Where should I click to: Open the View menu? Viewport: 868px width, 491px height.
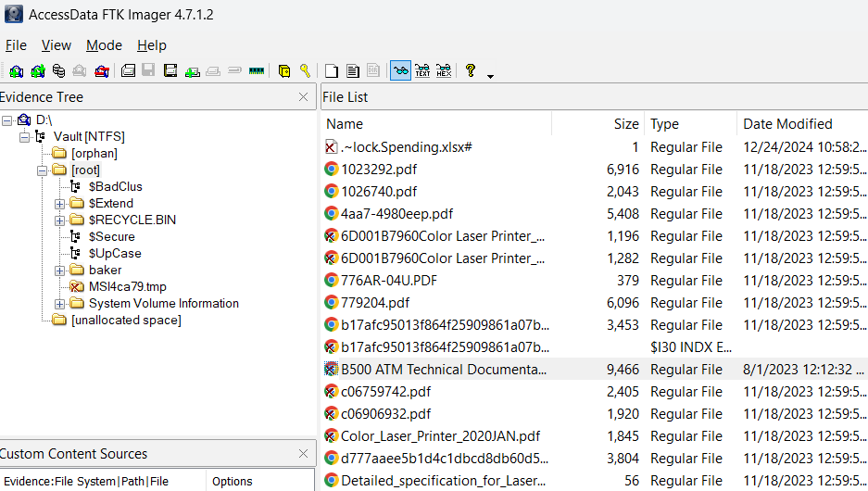[x=57, y=45]
